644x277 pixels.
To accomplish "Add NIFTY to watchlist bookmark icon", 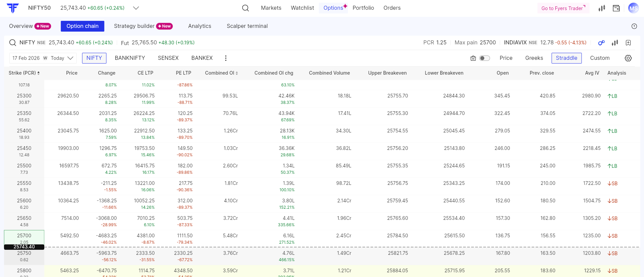I will 628,43.
